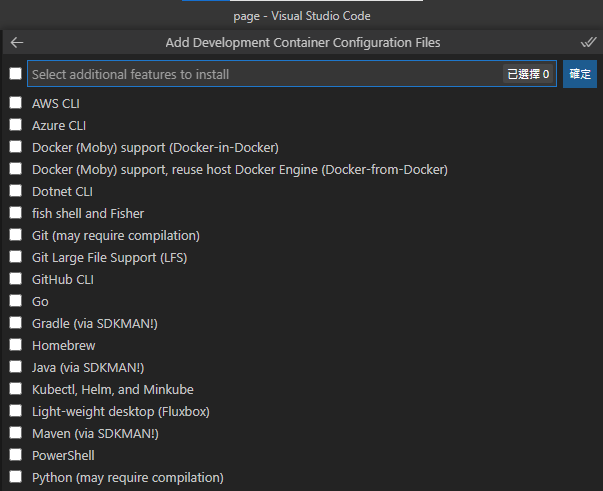Screen dimensions: 603x491
Task: Click the page - Visual Studio Code title
Action: (302, 16)
